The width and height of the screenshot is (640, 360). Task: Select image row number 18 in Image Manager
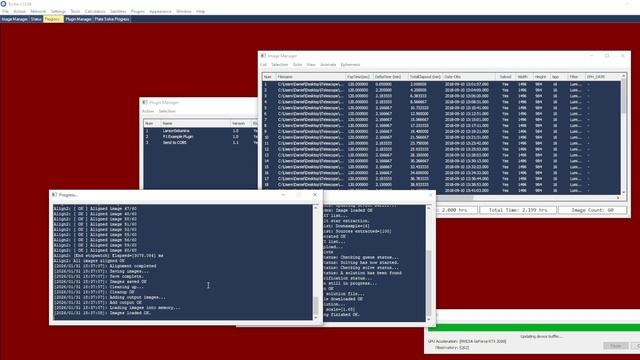click(x=442, y=185)
